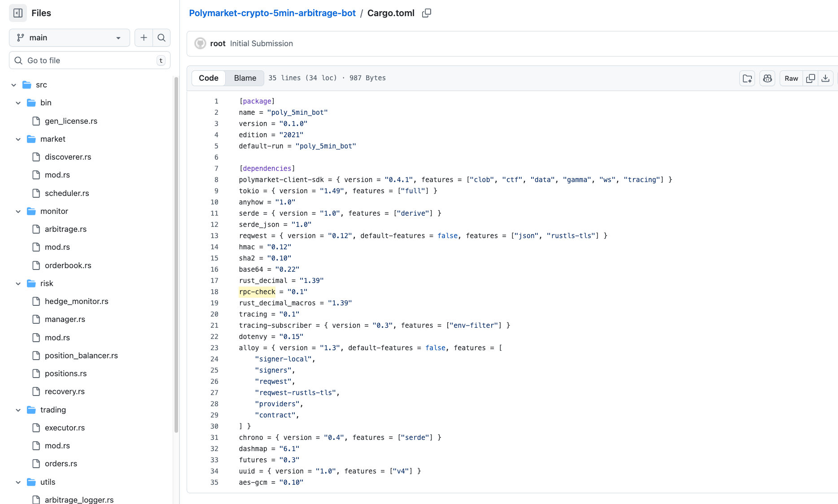Open Polymarket-crypto-5min-arbitrage-bot repository link
The width and height of the screenshot is (838, 504).
coord(272,13)
